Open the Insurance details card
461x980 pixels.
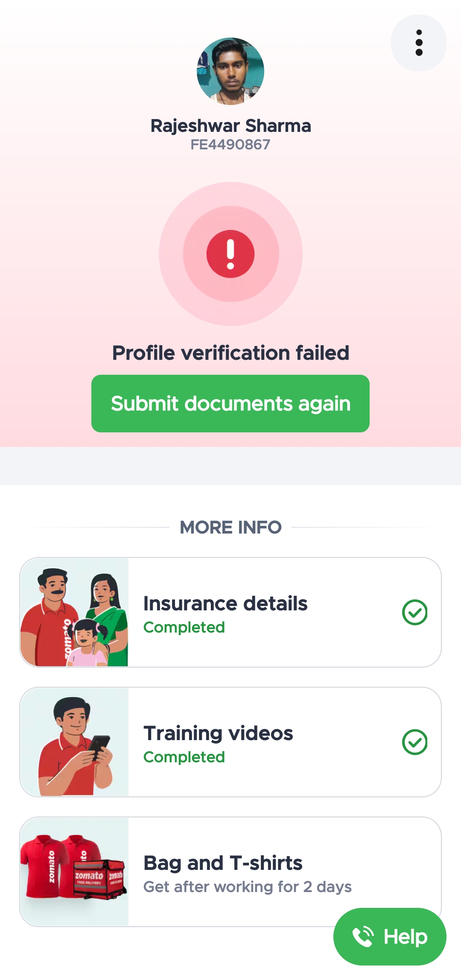[265, 612]
